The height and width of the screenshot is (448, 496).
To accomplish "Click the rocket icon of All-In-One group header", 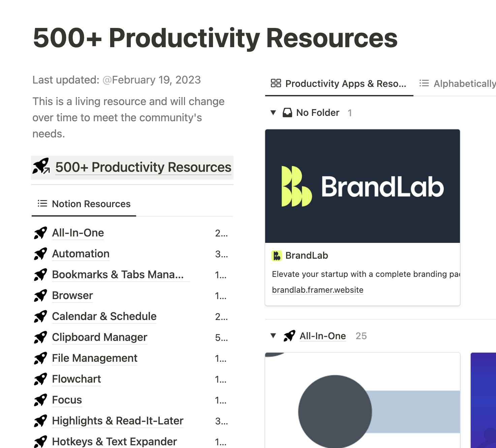I will tap(289, 336).
